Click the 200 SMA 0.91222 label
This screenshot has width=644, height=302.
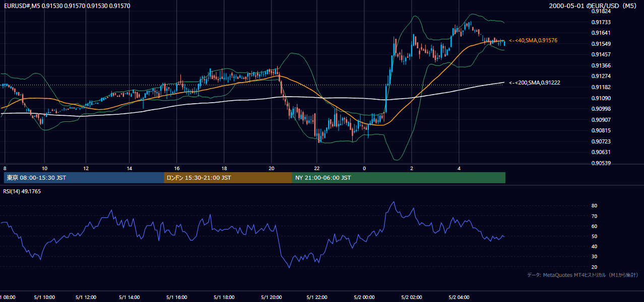coord(535,83)
